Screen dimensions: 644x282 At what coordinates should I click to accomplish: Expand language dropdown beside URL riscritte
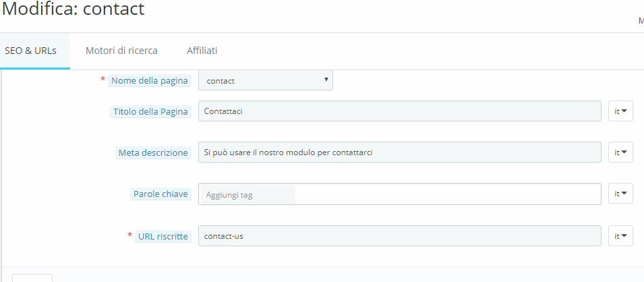tap(620, 236)
